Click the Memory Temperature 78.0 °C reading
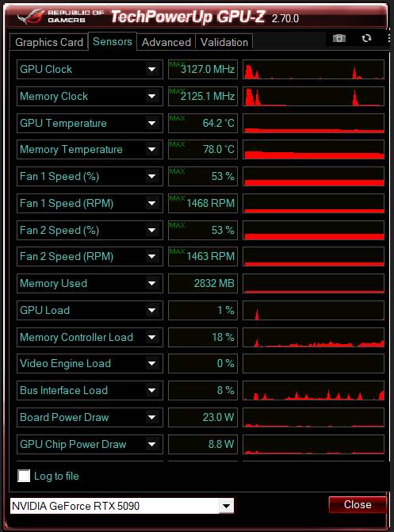The height and width of the screenshot is (532, 394). point(203,149)
